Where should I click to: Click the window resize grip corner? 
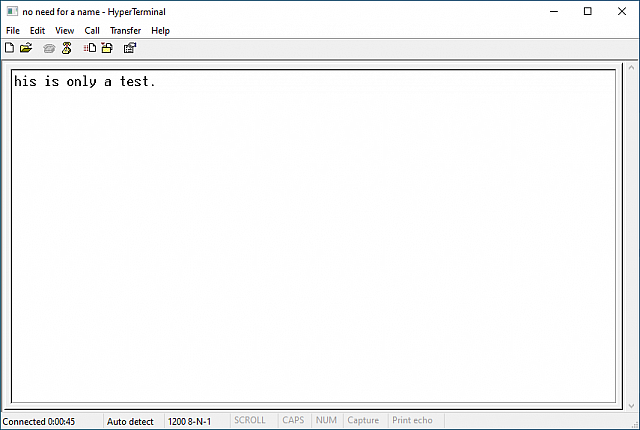635,425
